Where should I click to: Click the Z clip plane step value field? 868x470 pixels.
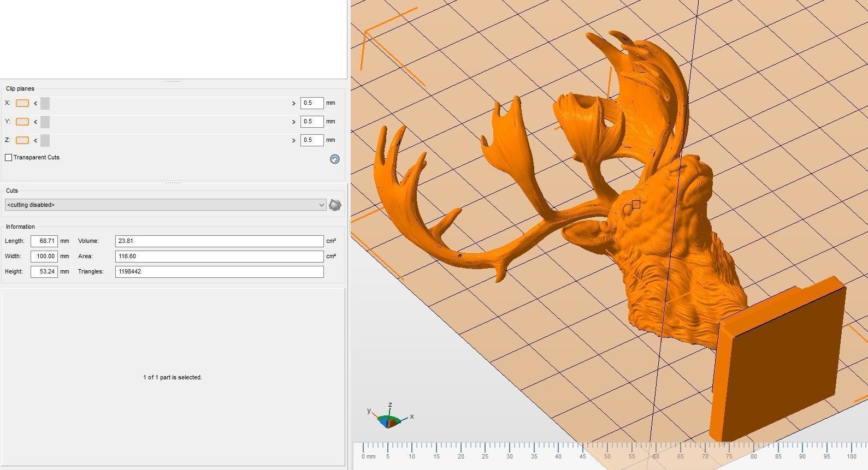click(x=312, y=140)
